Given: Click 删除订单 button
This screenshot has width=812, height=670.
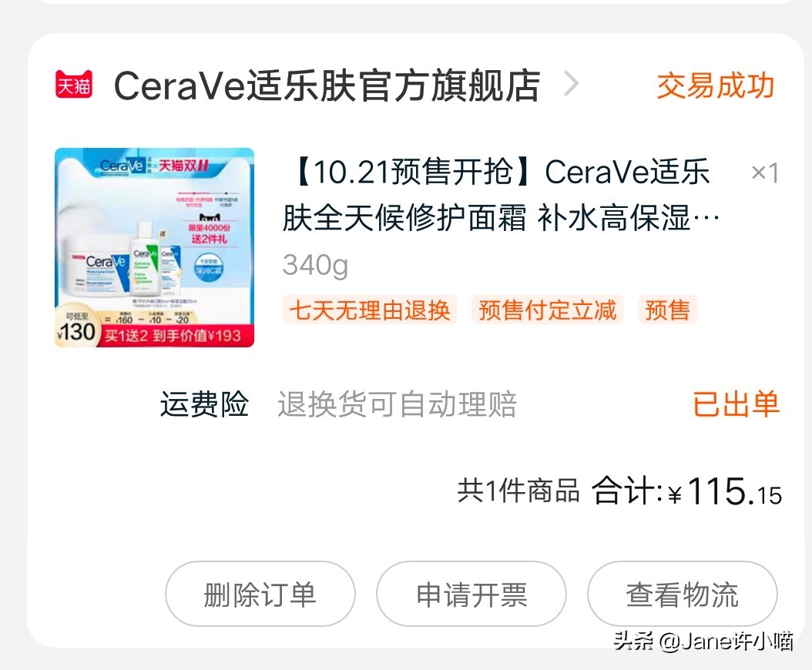Looking at the screenshot, I should (x=260, y=594).
